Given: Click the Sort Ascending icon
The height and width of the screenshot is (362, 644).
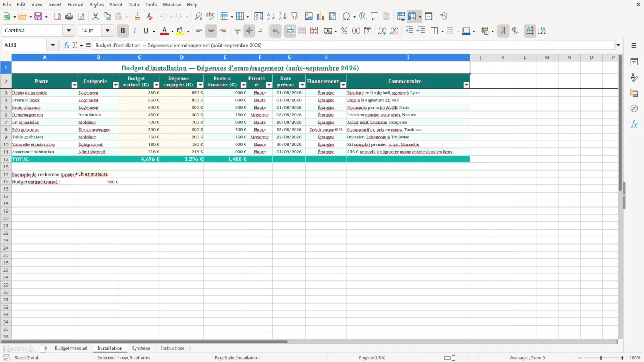Looking at the screenshot, I should coord(270,17).
